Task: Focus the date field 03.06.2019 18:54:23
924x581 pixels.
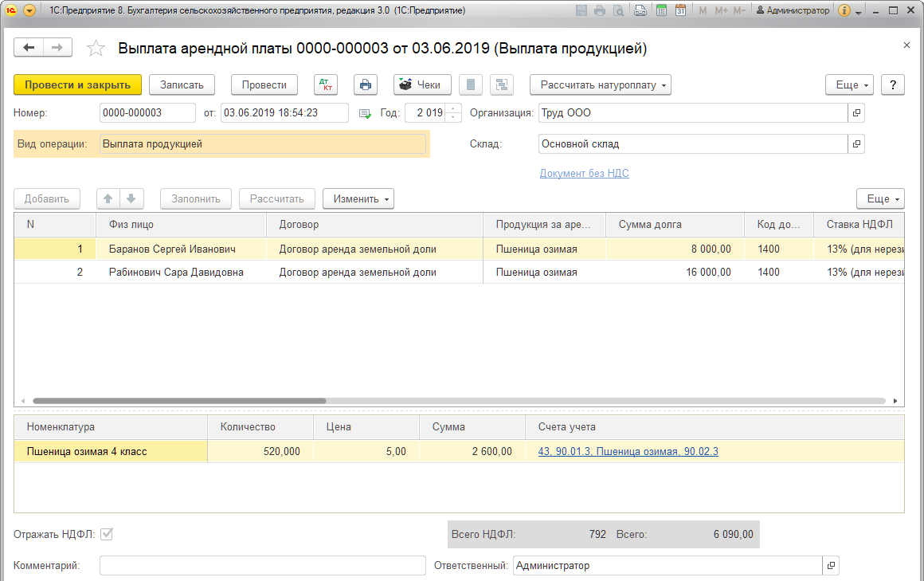Action: pos(284,112)
